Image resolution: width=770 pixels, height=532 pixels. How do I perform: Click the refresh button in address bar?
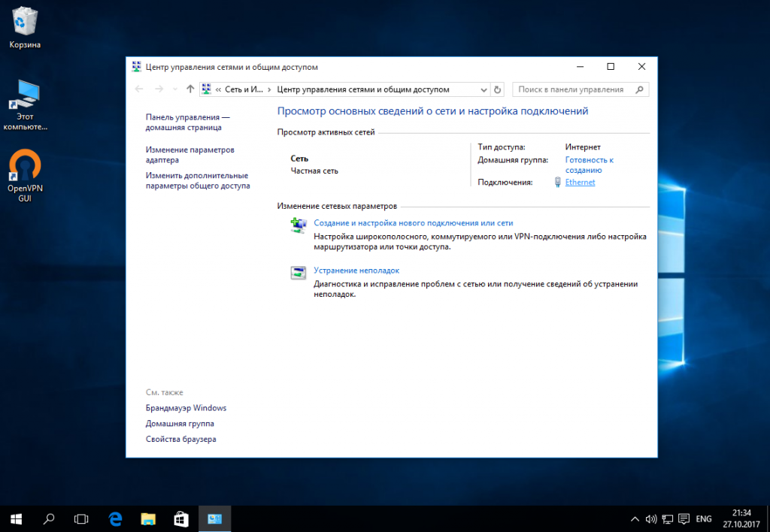tap(497, 89)
